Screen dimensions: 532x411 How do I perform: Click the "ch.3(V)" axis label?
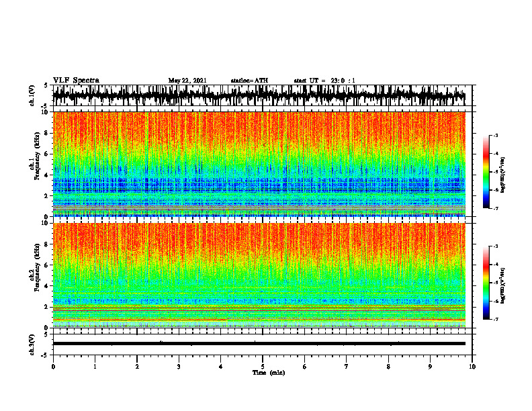32,345
